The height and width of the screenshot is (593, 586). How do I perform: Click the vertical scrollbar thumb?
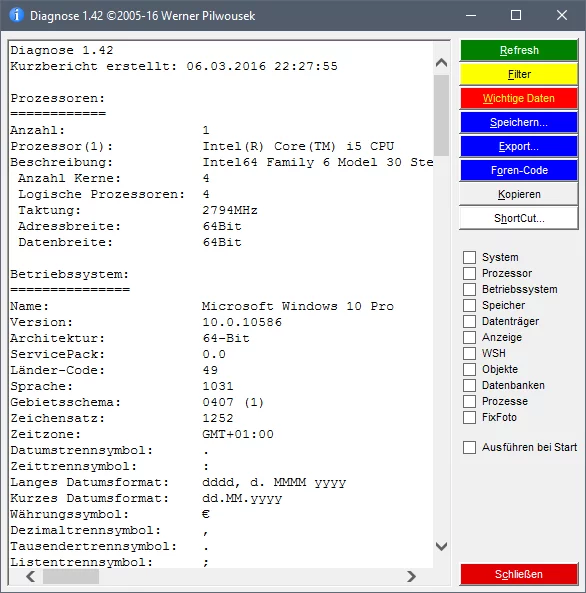point(441,115)
